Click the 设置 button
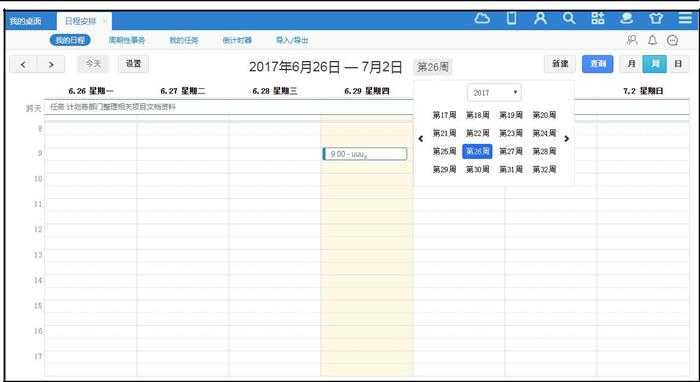 click(x=133, y=64)
